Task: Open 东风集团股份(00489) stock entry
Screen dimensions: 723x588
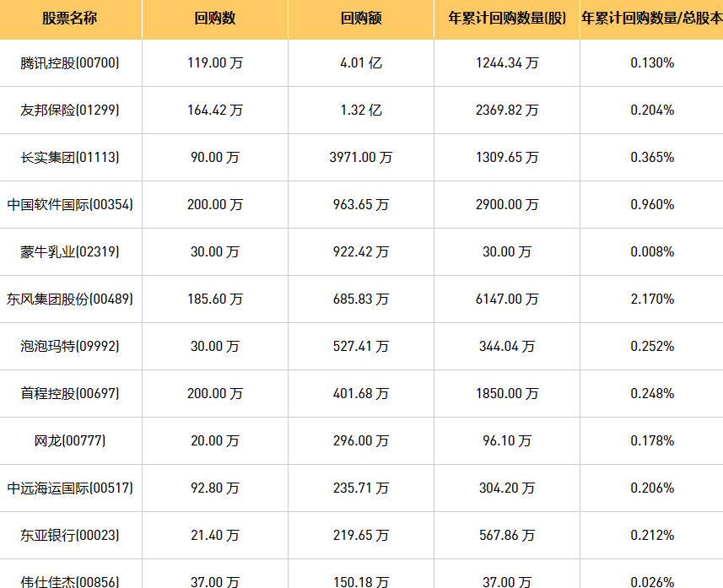Action: 70,299
